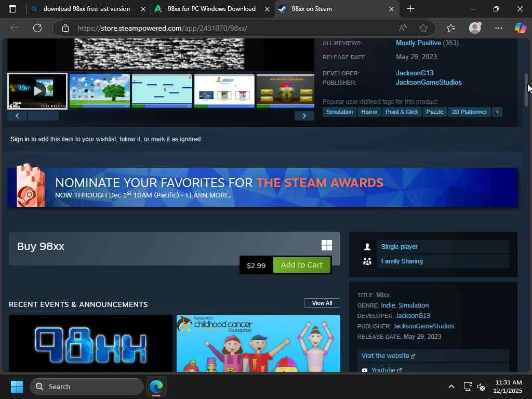532x399 pixels.
Task: Activate Read aloud icon in address bar
Action: (x=403, y=28)
